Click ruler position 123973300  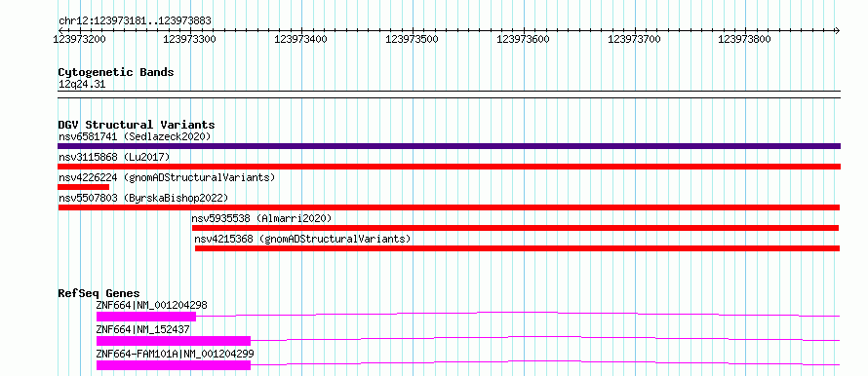click(190, 39)
